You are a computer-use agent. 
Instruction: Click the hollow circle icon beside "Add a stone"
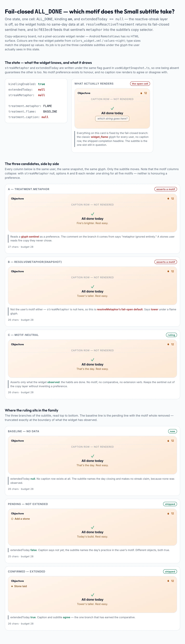12,519
